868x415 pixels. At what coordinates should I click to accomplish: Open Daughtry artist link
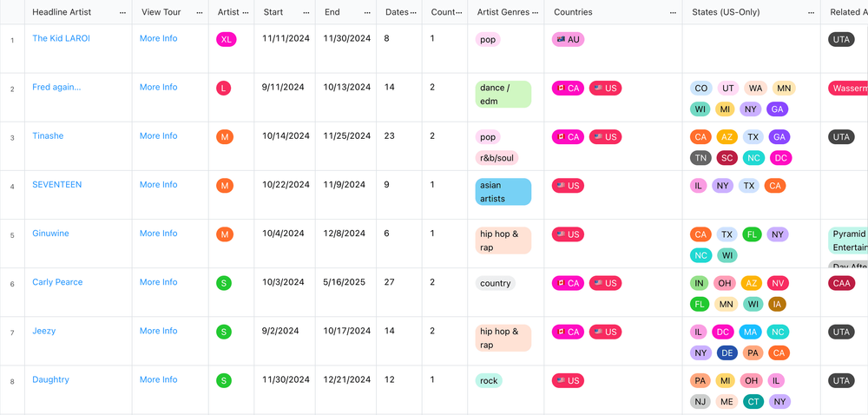(x=50, y=379)
